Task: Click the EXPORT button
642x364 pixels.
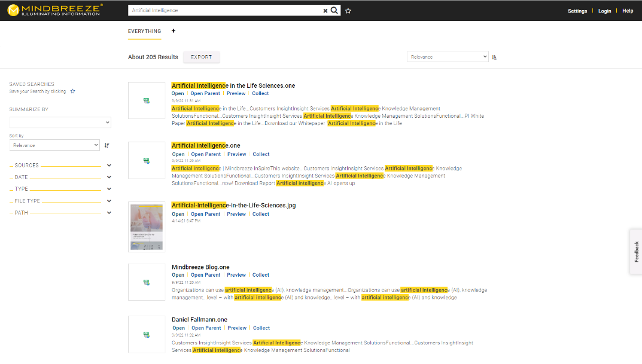Action: (x=202, y=57)
